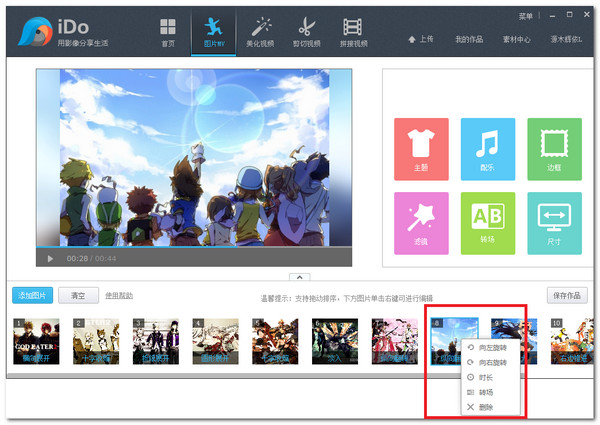Select thumbnail number 3
The height and width of the screenshot is (425, 600).
(x=156, y=341)
